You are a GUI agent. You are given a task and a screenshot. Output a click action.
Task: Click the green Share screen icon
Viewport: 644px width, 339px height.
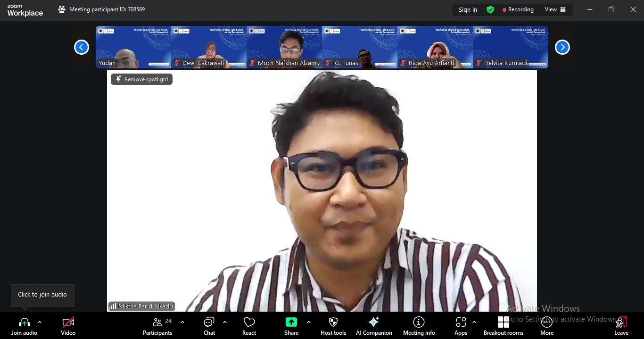click(x=291, y=322)
